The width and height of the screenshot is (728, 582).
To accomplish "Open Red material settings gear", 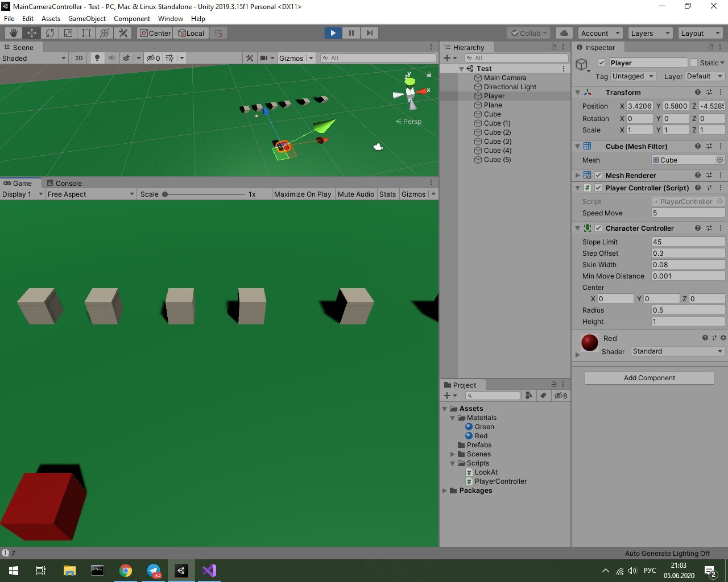I will pos(723,338).
